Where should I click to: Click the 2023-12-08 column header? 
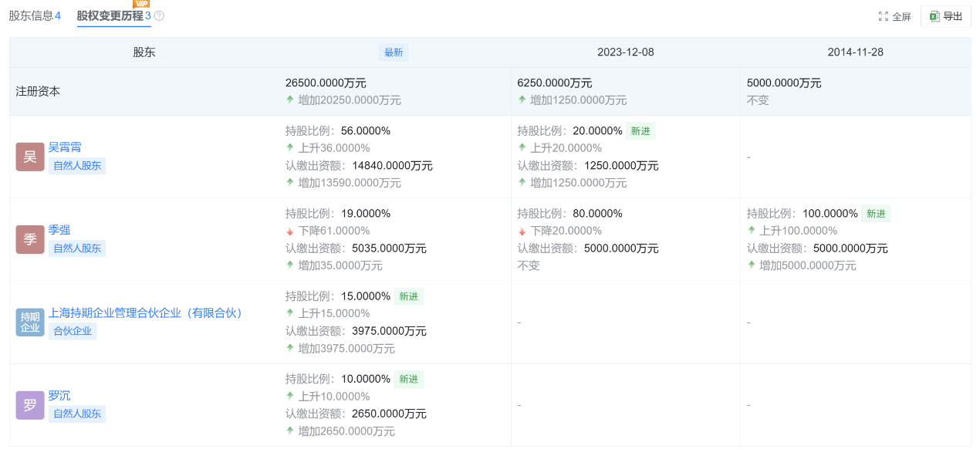625,52
